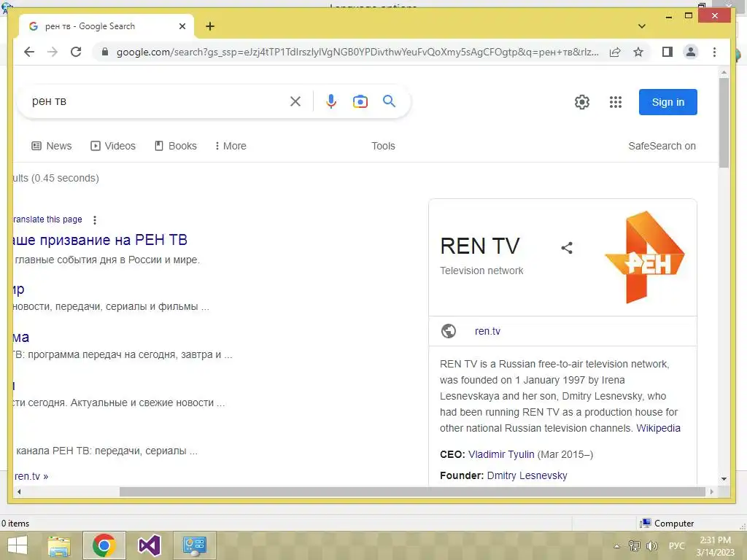Close the 'рен тв - Google Search' tab
747x560 pixels.
pos(182,26)
